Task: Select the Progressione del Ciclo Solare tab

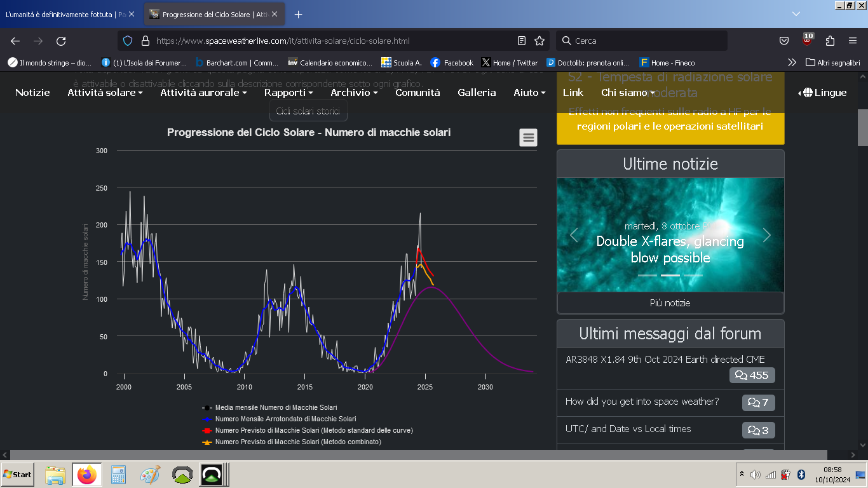Action: pos(208,14)
